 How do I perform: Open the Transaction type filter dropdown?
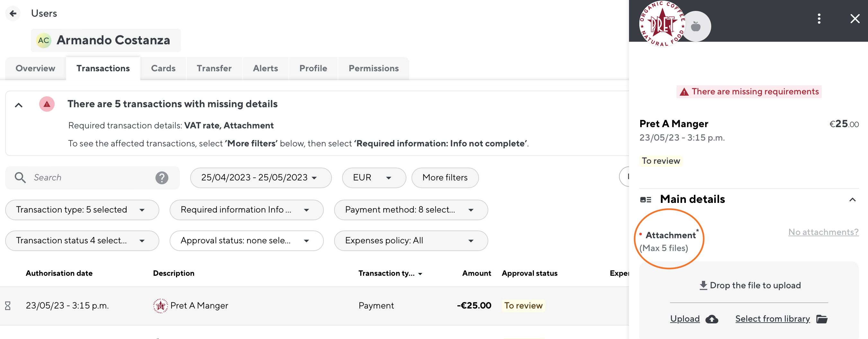click(x=142, y=210)
